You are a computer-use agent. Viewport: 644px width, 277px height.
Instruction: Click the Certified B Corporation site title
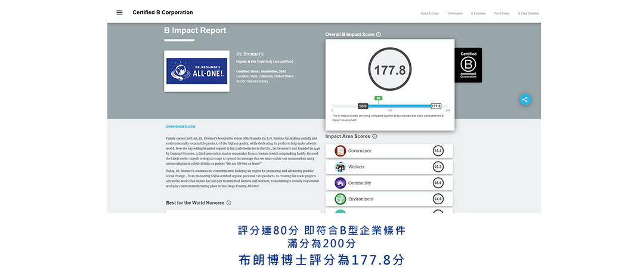point(163,13)
